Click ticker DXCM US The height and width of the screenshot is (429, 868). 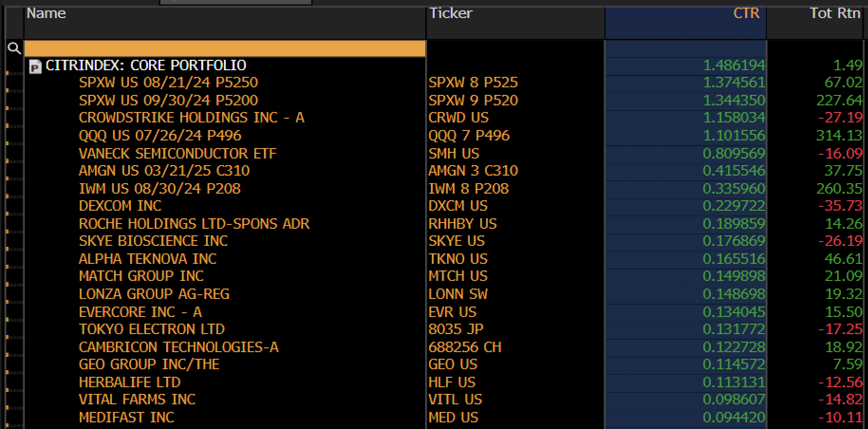458,206
